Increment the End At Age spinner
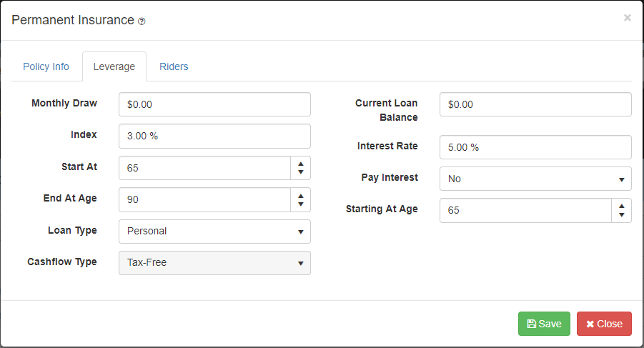 pos(301,195)
